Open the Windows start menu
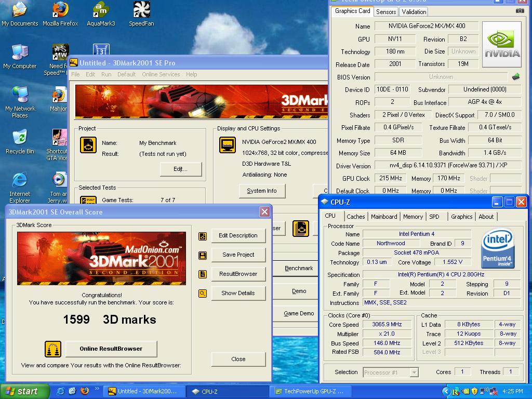 25,391
